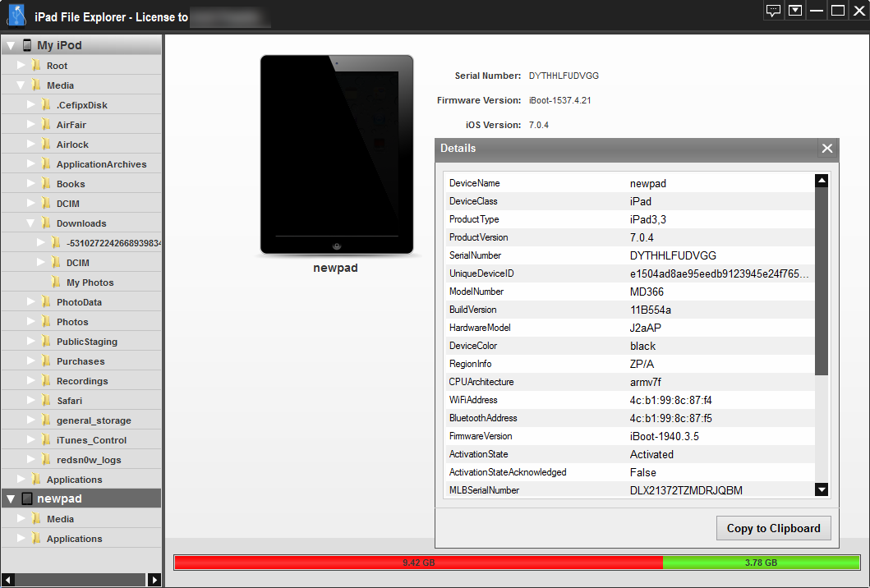Click the general_storage folder icon
This screenshot has height=588, width=870.
tap(46, 420)
